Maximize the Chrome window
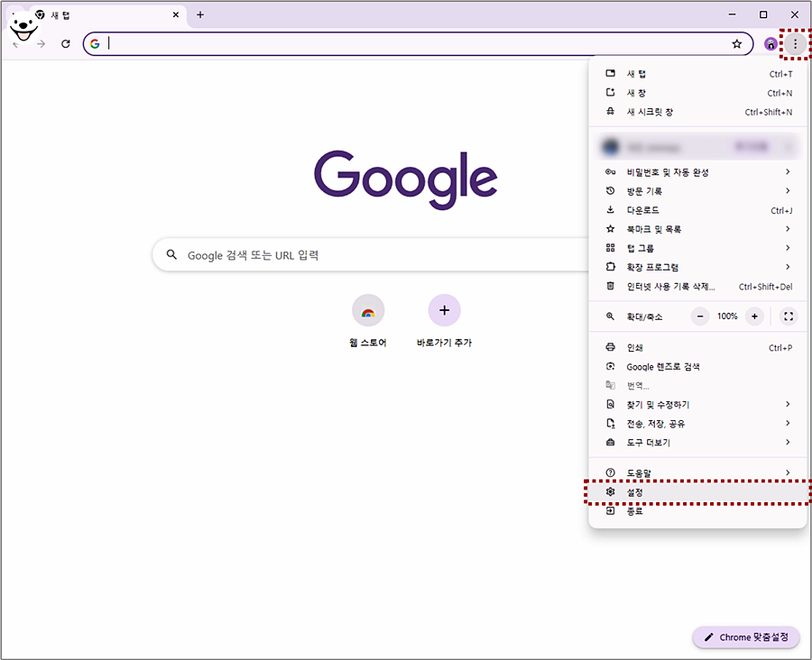The height and width of the screenshot is (660, 812). 763,14
